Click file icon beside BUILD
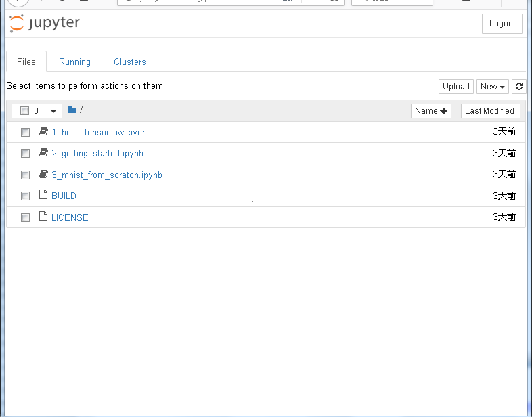Screen dimensions: 532x419 tap(43, 194)
